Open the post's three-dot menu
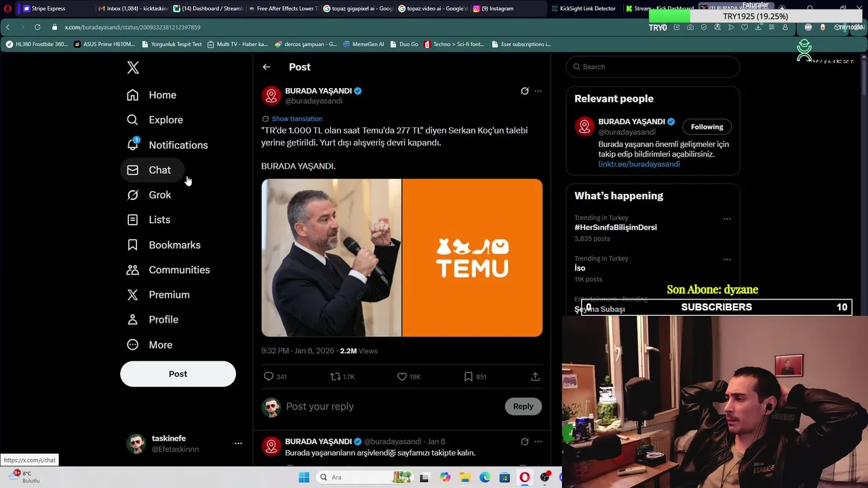868x488 pixels. pos(538,91)
